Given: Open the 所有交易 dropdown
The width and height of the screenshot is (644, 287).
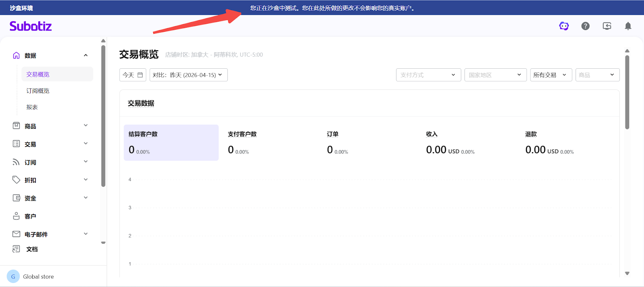Looking at the screenshot, I should (x=550, y=75).
